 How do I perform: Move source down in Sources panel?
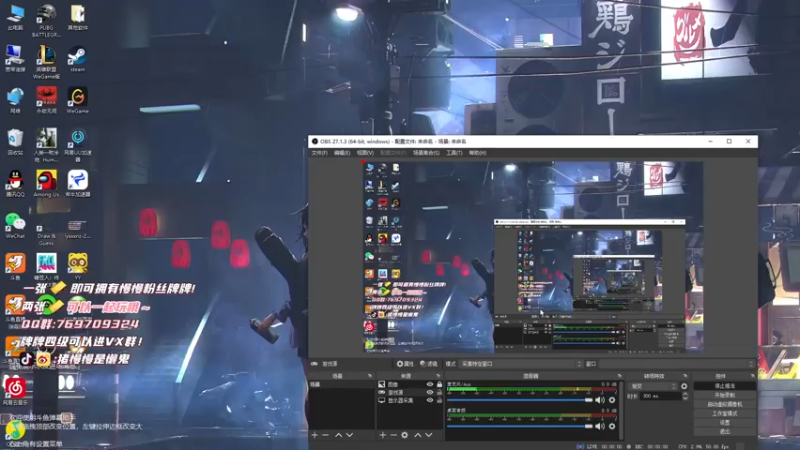coord(429,435)
